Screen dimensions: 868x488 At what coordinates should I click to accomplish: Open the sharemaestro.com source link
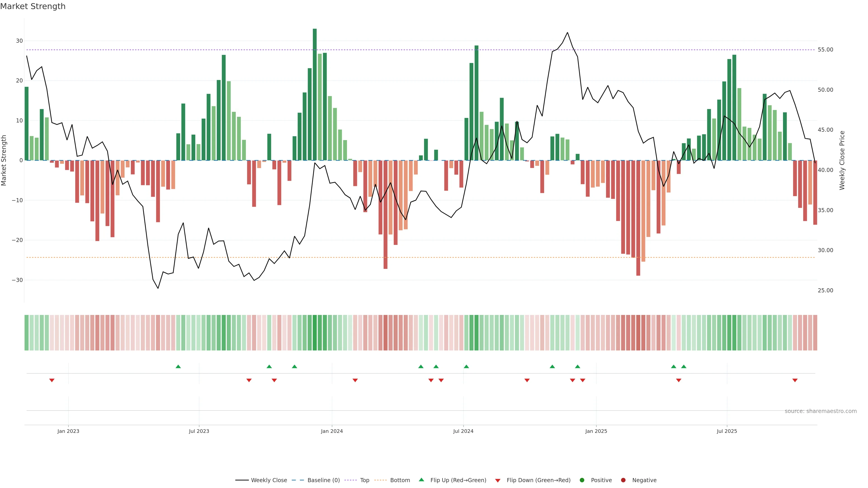[x=821, y=411]
